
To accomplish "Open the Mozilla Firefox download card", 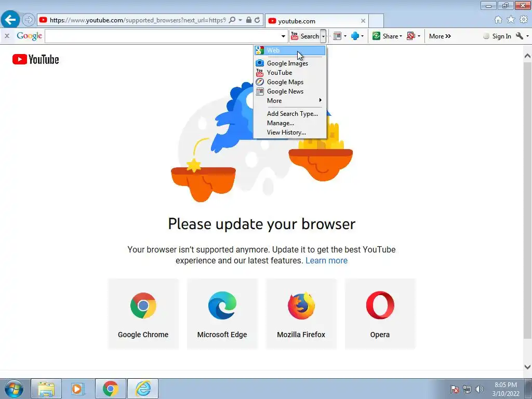I will pyautogui.click(x=301, y=314).
